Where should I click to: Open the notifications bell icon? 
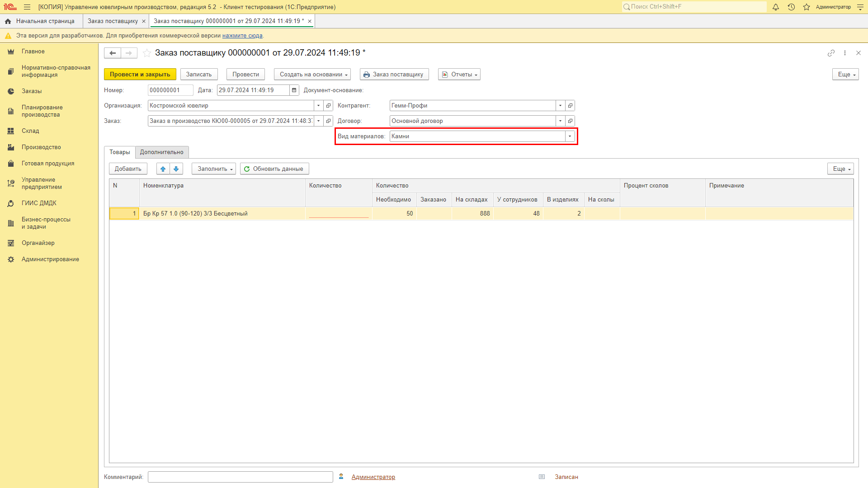pos(776,7)
